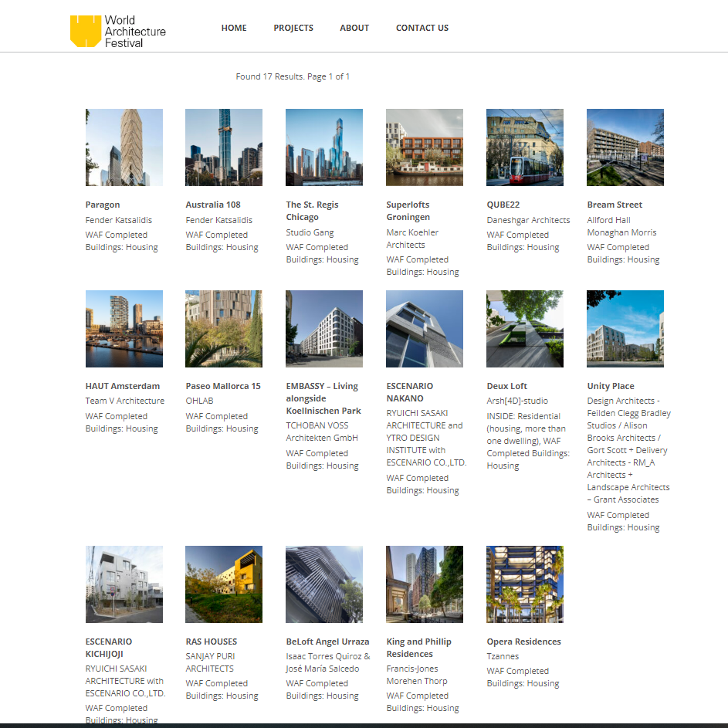The height and width of the screenshot is (728, 728).
Task: Click Marc Koehler Architects text
Action: pos(412,239)
